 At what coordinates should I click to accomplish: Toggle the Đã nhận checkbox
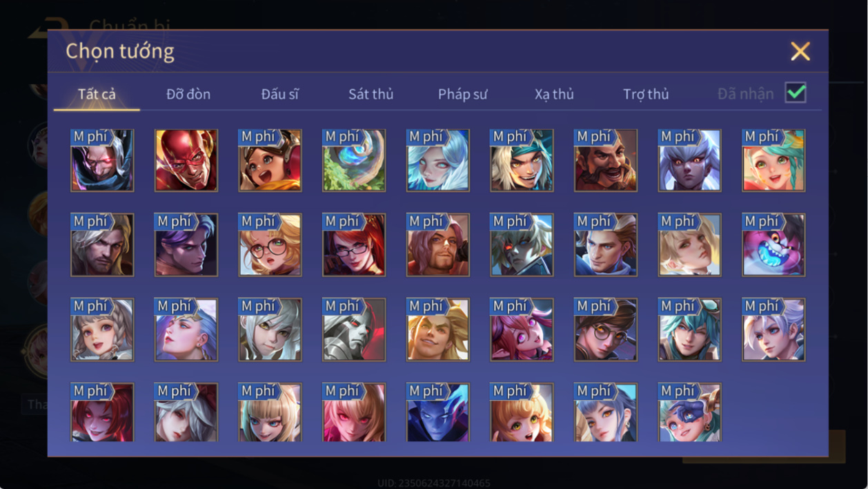[796, 93]
